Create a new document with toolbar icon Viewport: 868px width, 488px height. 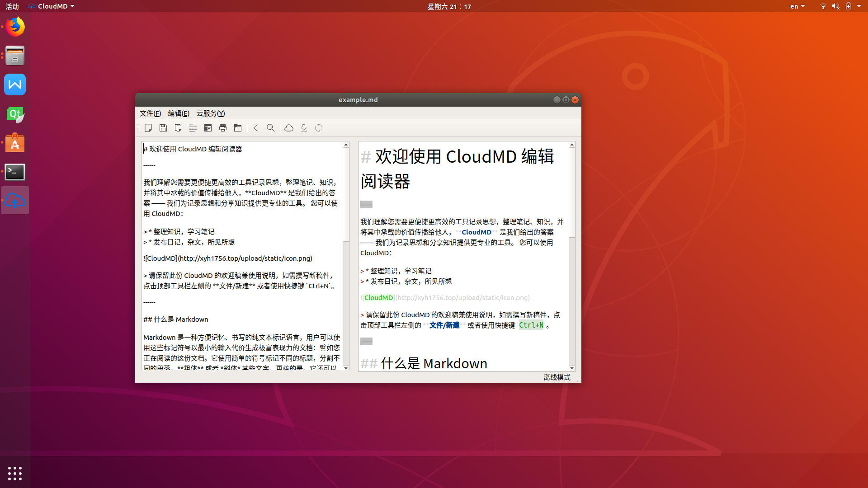pyautogui.click(x=148, y=128)
